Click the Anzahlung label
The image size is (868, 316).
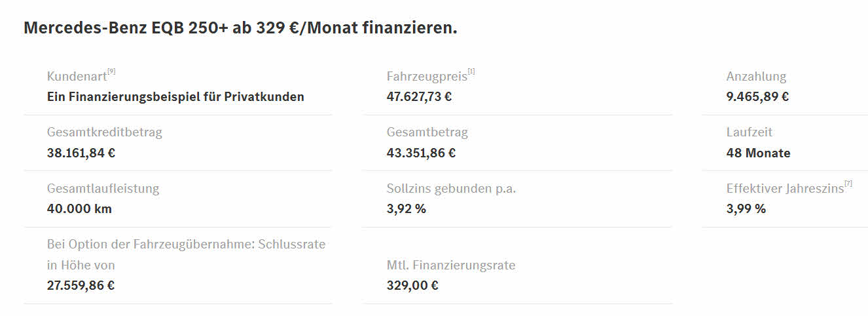(x=756, y=77)
